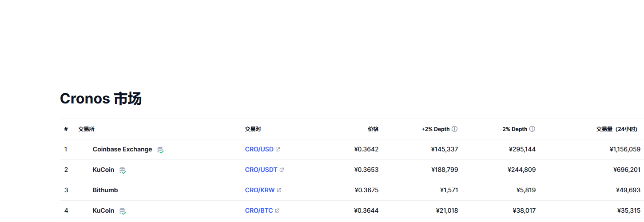Click reserves icon beside KuCoin CRO/USDT row
This screenshot has height=222, width=644.
point(123,170)
